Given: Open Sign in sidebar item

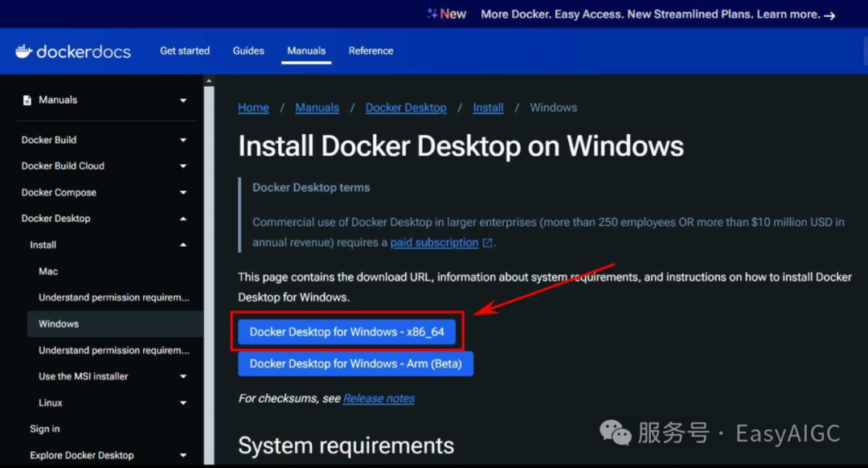Looking at the screenshot, I should (x=45, y=429).
